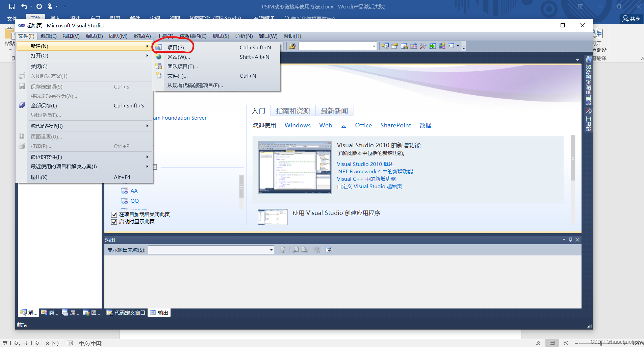This screenshot has width=644, height=347.
Task: Click 全部保存(L) save-all icon entry
Action: 84,105
